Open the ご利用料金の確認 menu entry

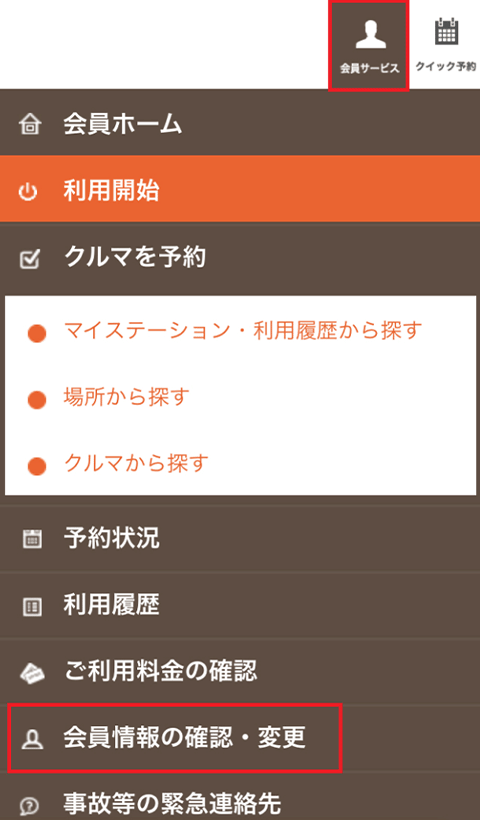[240, 672]
